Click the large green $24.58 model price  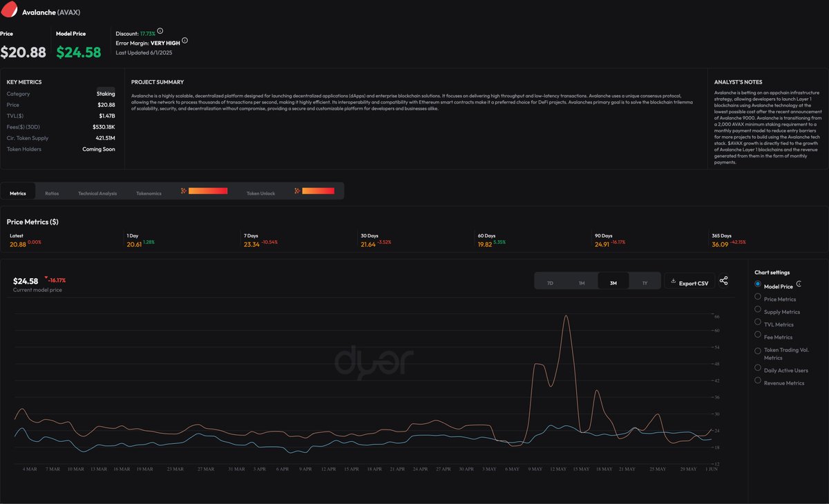click(79, 52)
